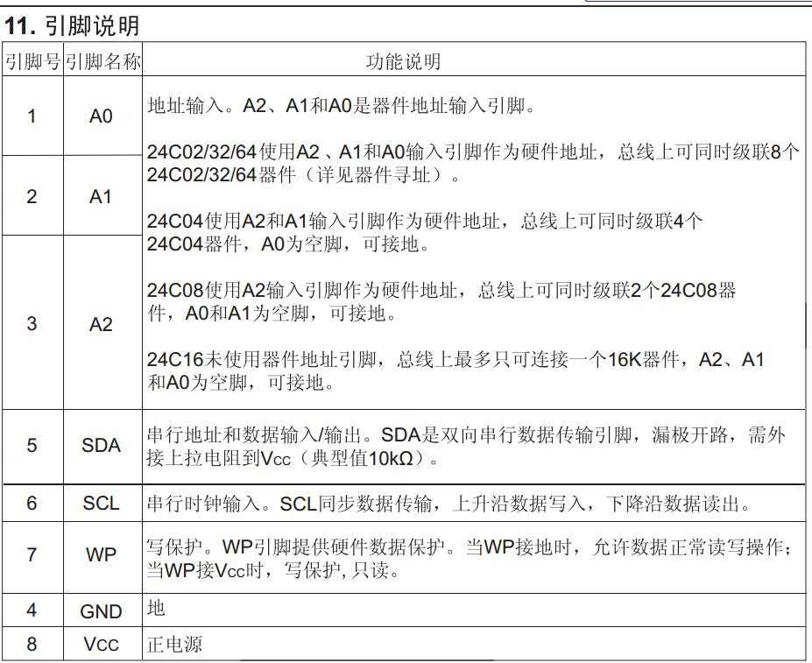This screenshot has width=812, height=663.
Task: Click the line '串行地址和数据输入/输出'
Action: click(x=466, y=435)
